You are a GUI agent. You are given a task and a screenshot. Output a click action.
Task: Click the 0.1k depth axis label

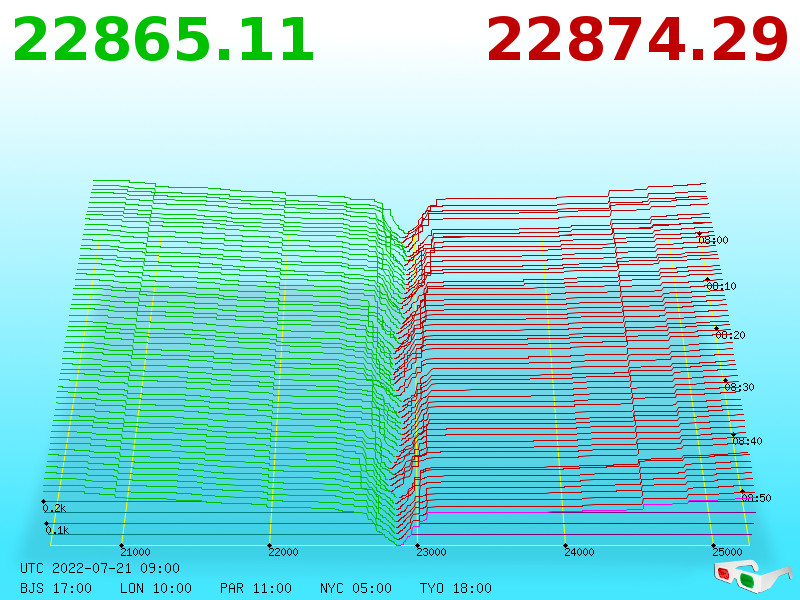[x=57, y=530]
